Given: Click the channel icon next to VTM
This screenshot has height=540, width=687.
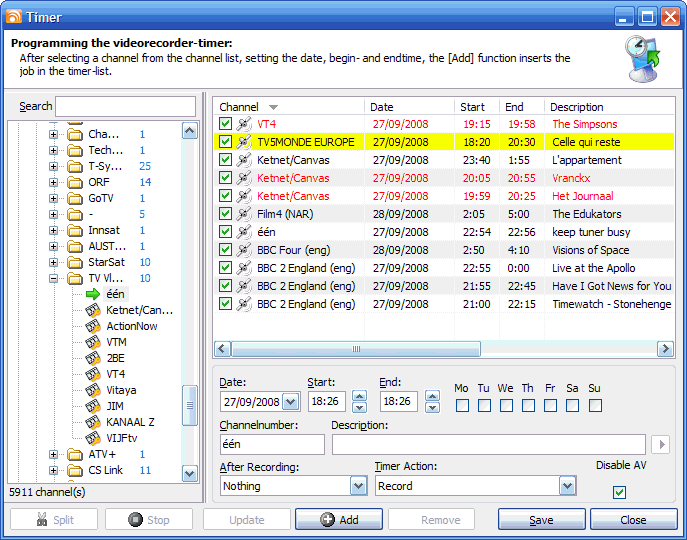Looking at the screenshot, I should (93, 342).
